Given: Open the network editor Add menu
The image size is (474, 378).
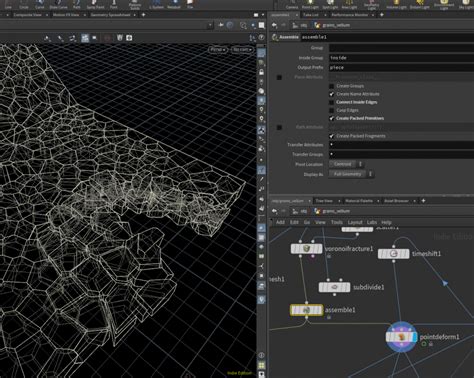Looking at the screenshot, I should tap(280, 222).
